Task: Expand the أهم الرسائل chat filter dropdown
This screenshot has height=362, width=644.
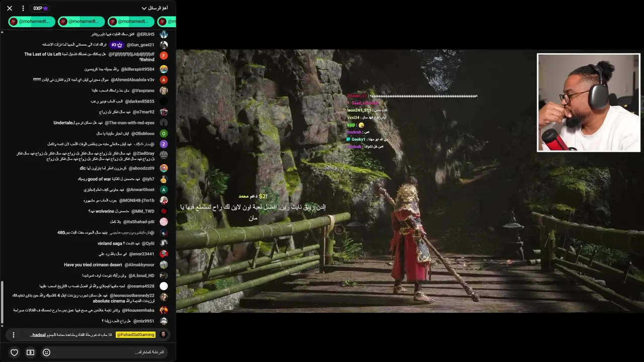Action: pos(154,8)
